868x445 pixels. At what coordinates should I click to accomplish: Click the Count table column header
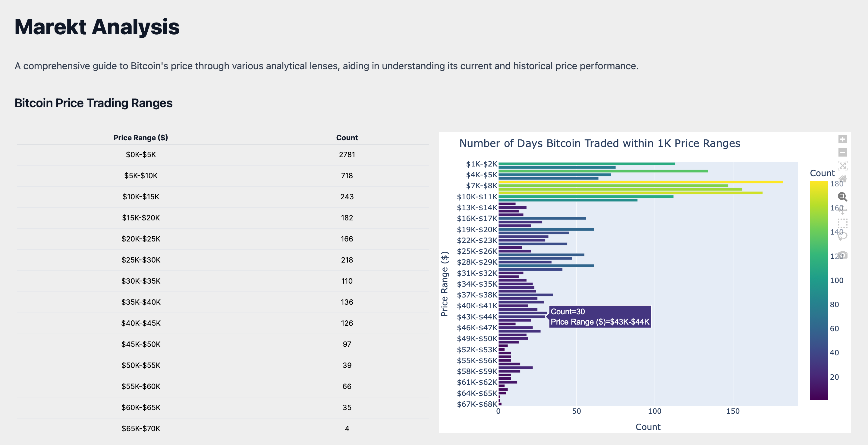347,138
